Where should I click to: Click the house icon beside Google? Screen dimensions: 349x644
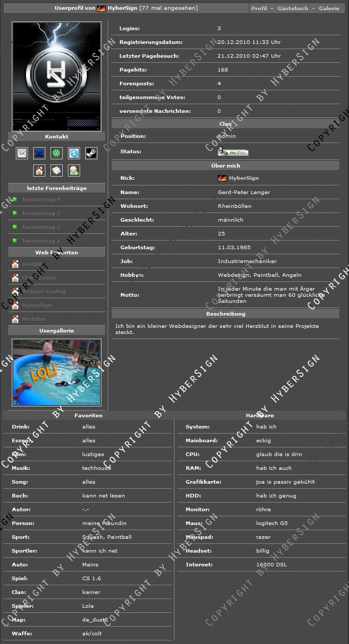click(x=15, y=264)
